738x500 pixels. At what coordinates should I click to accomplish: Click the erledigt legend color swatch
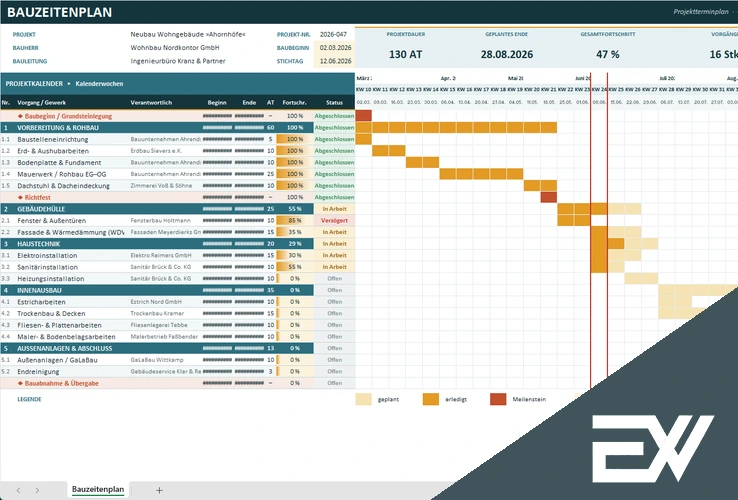point(431,399)
